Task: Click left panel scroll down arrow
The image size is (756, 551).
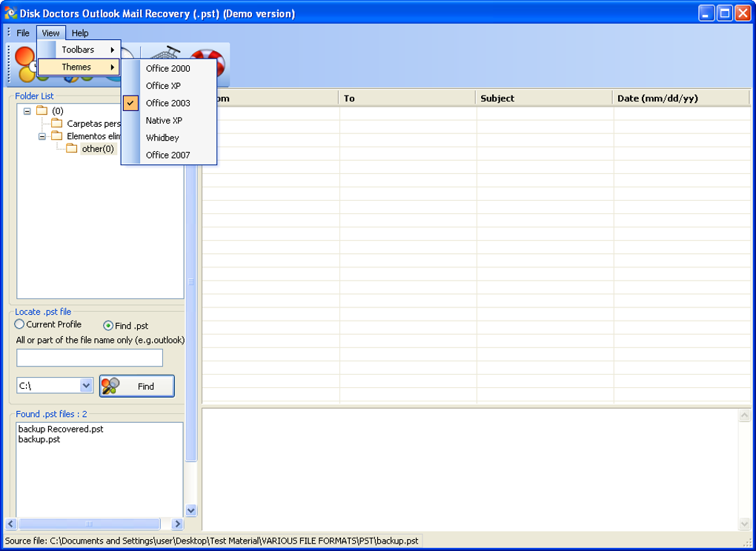Action: click(191, 510)
